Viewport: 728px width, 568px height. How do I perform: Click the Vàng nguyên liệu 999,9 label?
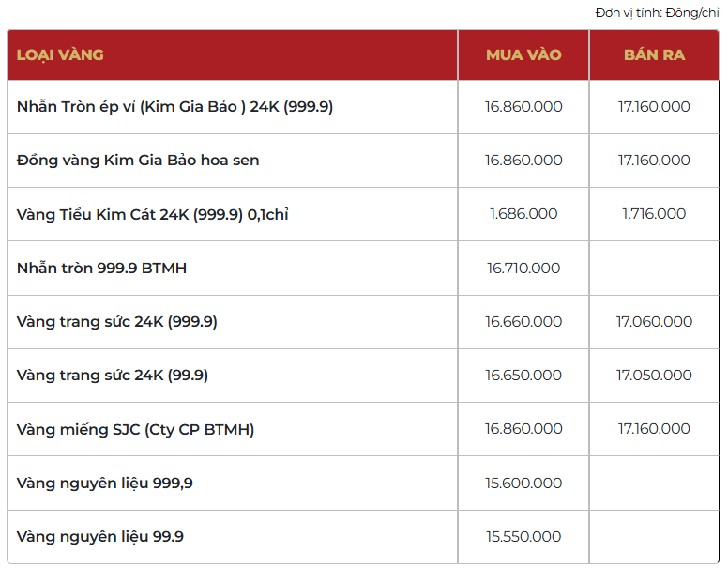point(105,484)
